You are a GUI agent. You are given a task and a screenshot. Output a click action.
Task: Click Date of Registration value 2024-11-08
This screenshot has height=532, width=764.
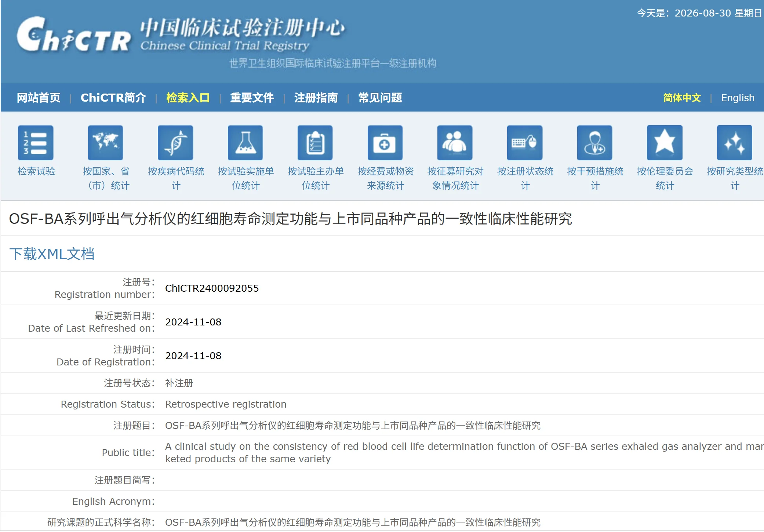coord(193,356)
